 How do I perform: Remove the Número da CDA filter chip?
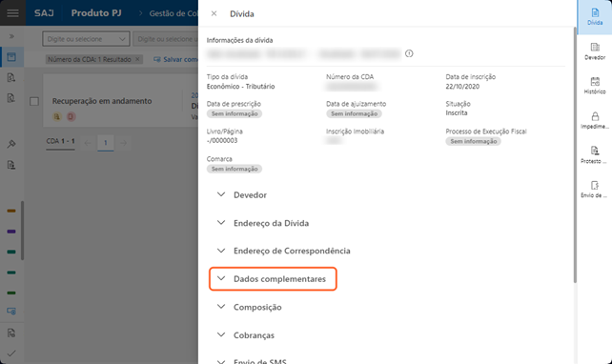coord(137,59)
